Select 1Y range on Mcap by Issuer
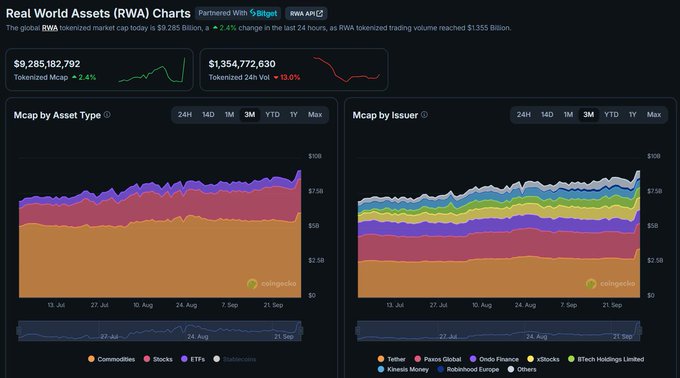The width and height of the screenshot is (680, 378). (x=632, y=115)
